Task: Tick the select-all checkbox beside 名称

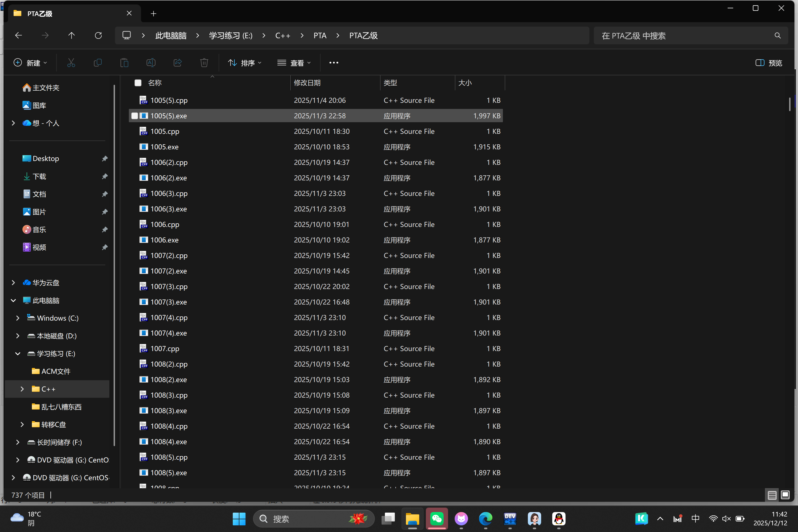Action: coord(138,83)
